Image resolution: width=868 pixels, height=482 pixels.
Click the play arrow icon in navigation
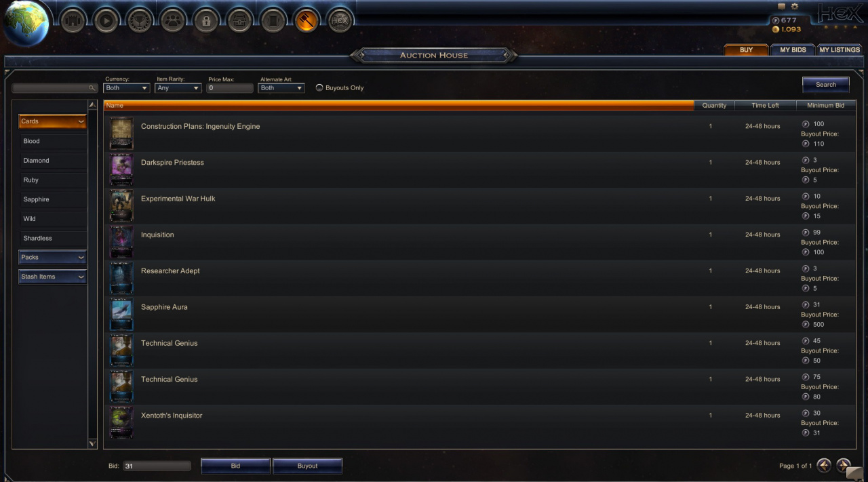pos(106,20)
